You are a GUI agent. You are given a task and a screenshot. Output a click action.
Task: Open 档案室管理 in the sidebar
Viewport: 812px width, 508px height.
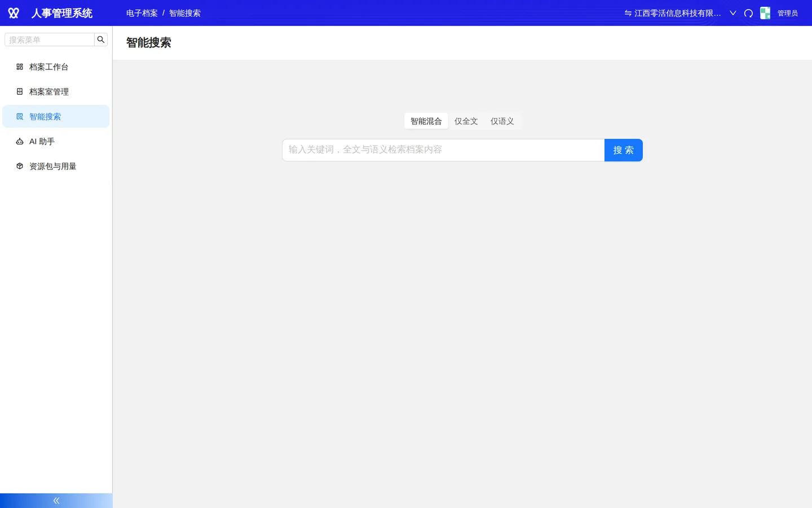pyautogui.click(x=56, y=91)
